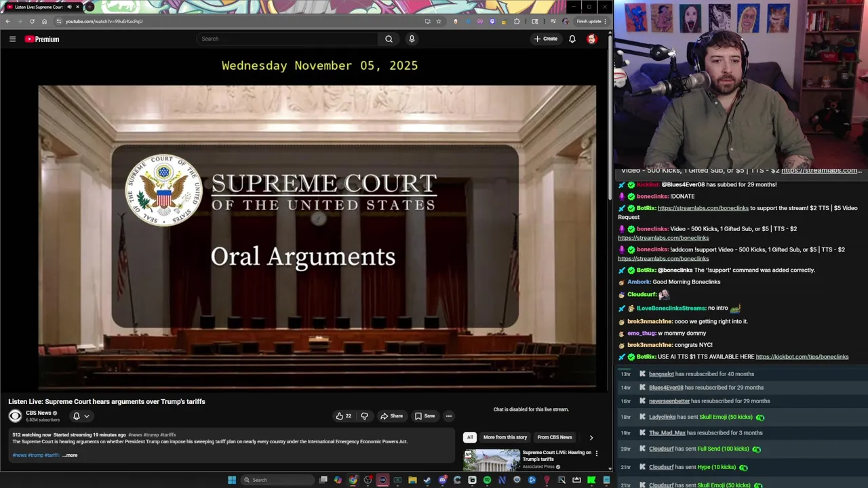868x488 pixels.
Task: Go to browser home page icon
Action: (x=44, y=21)
